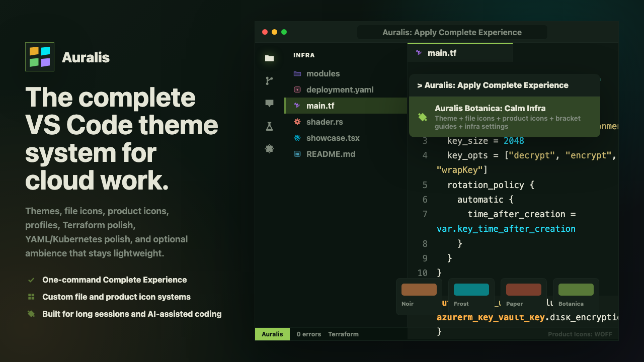Image resolution: width=644 pixels, height=362 pixels.
Task: Open the chat bubble icon in activity bar
Action: pos(269,104)
